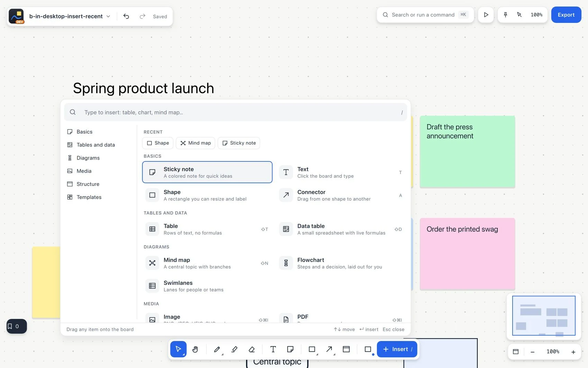Select the arrow pointer tool in bottom toolbar
The width and height of the screenshot is (588, 368).
pyautogui.click(x=178, y=349)
